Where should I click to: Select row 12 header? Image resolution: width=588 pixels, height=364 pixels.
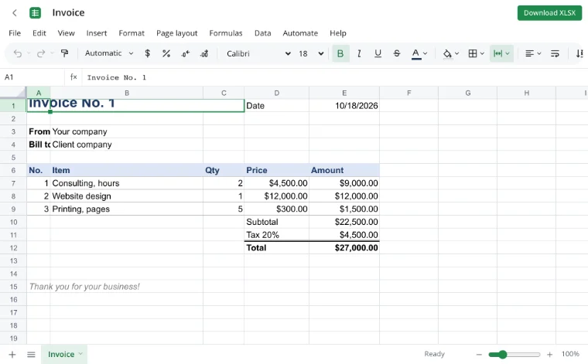pyautogui.click(x=13, y=248)
